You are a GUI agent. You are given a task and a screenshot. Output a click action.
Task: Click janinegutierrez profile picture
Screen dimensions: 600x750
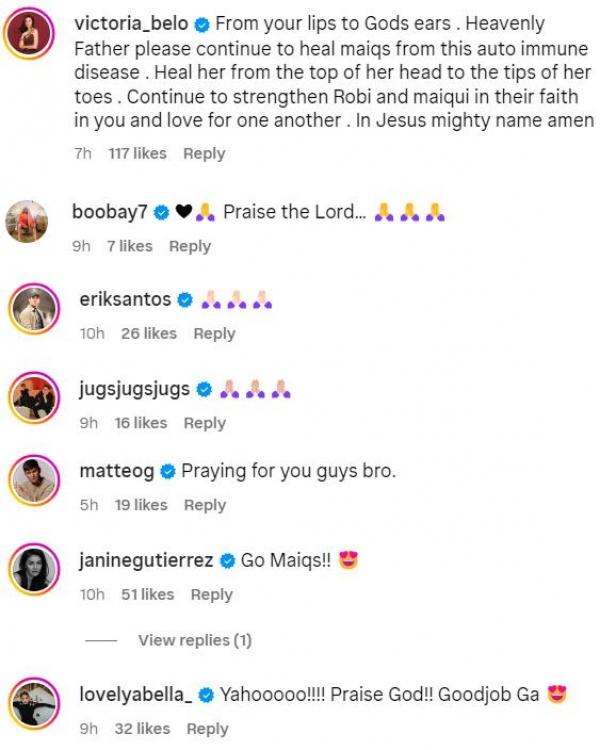pyautogui.click(x=33, y=570)
